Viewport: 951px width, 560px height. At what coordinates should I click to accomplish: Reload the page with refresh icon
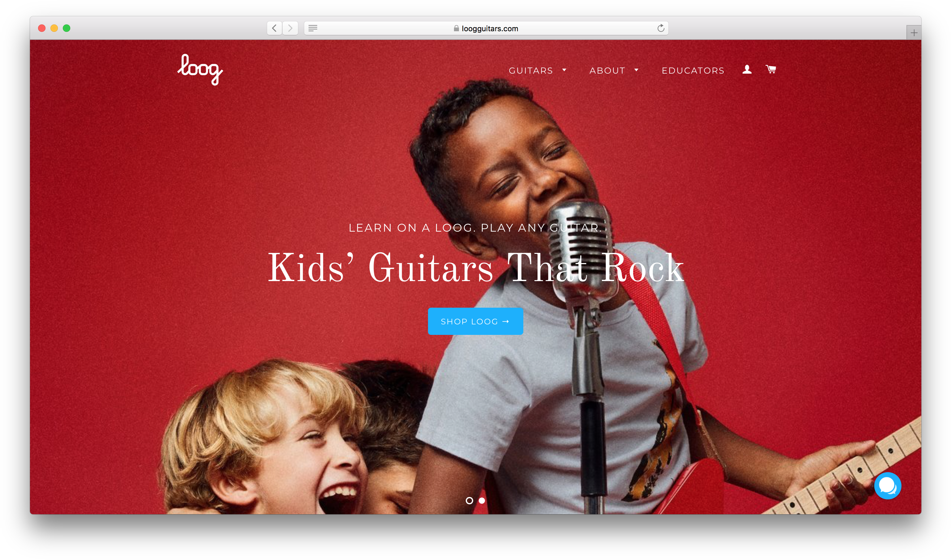(661, 28)
